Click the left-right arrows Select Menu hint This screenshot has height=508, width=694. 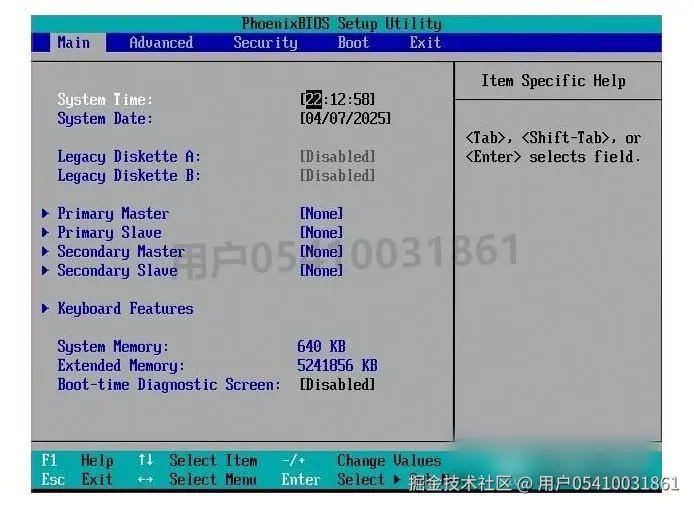(197, 480)
